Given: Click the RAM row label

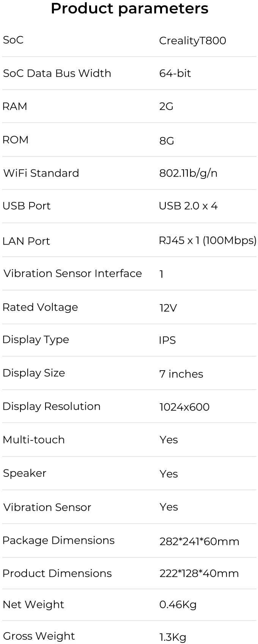Looking at the screenshot, I should [x=15, y=106].
